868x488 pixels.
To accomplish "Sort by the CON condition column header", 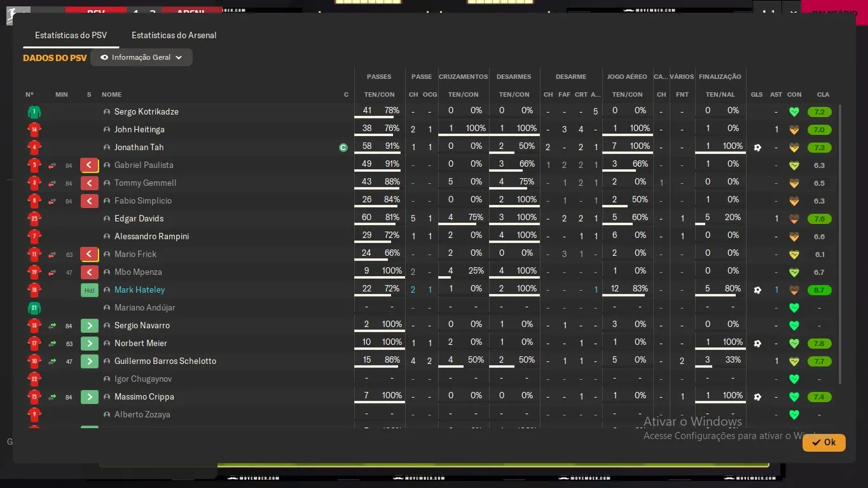I will (x=794, y=95).
